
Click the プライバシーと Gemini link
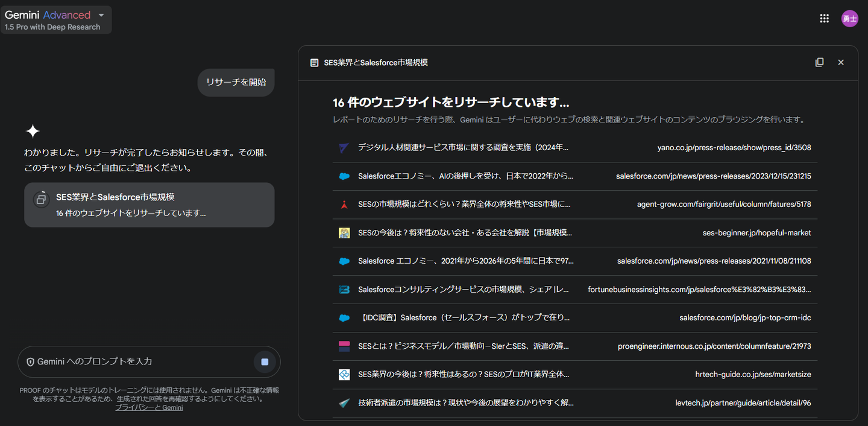tap(149, 408)
